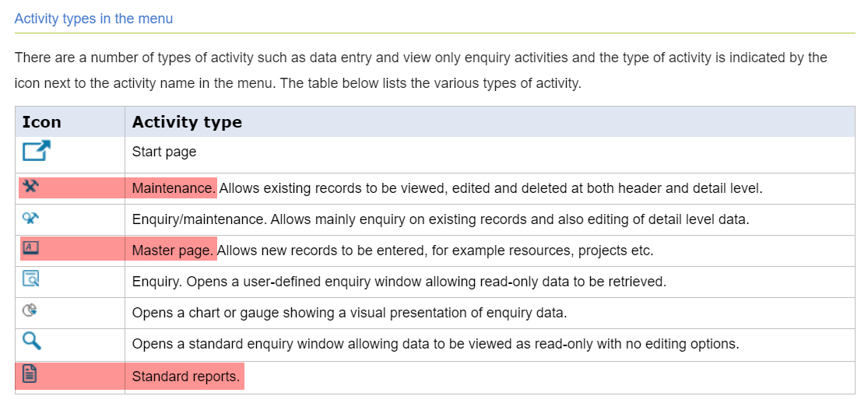Click the 'Enquiry. Opens a user-defined' description
The width and height of the screenshot is (868, 410).
coord(399,282)
